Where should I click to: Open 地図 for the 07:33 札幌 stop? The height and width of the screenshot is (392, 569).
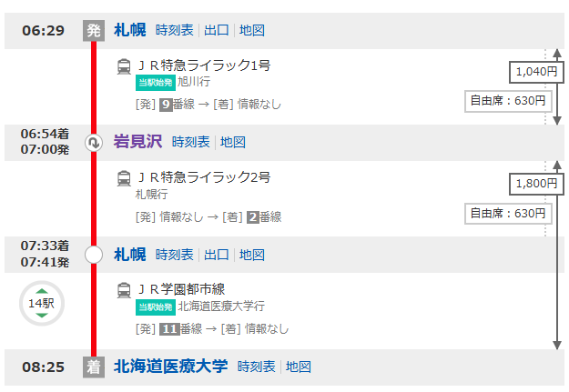[252, 255]
